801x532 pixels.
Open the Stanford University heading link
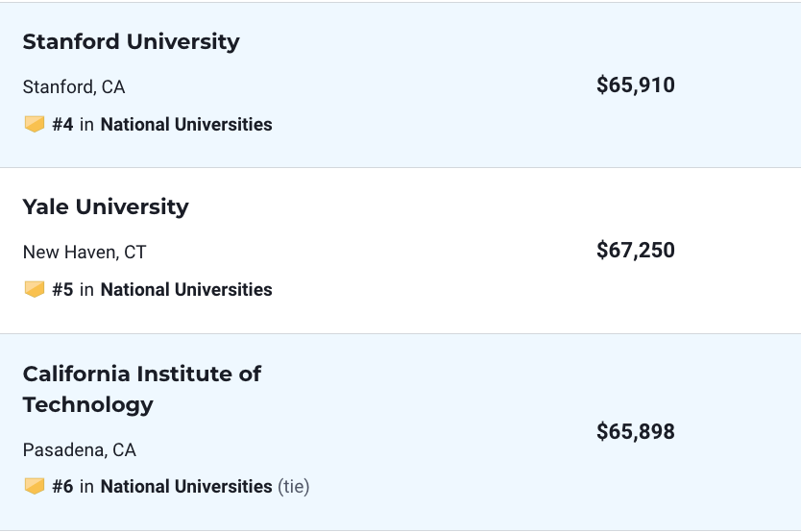point(131,42)
